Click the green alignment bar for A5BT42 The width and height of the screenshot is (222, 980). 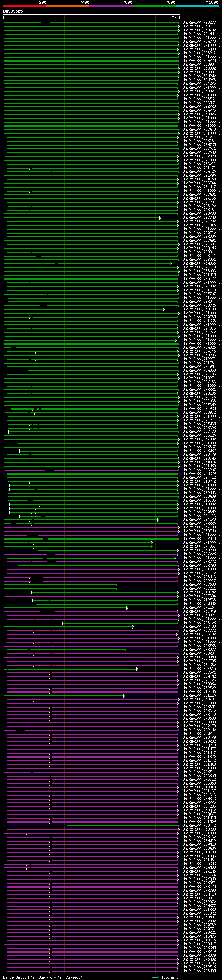(123, 826)
